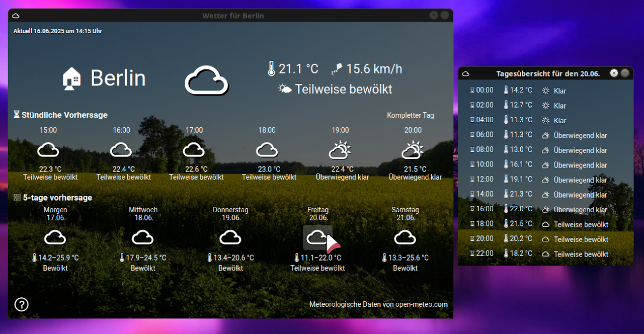Select Donnerstag 19.06. weather icon
The height and width of the screenshot is (334, 644).
[230, 237]
